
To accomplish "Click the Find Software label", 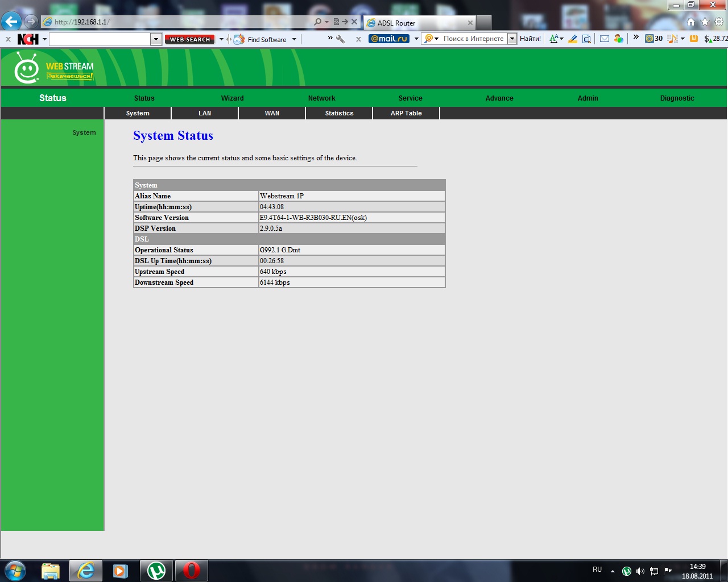I will [267, 40].
